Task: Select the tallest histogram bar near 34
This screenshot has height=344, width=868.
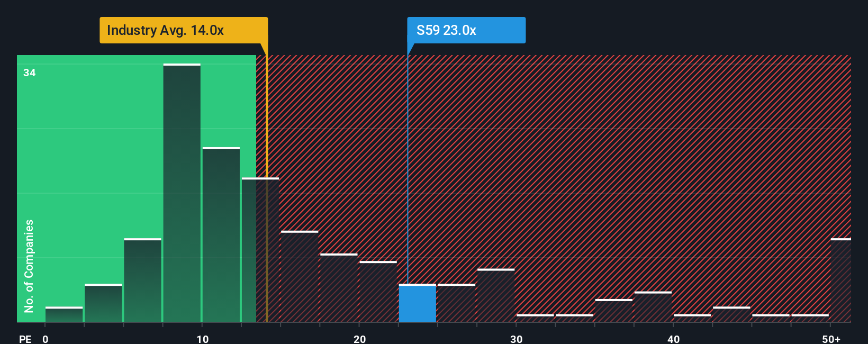Action: 182,193
